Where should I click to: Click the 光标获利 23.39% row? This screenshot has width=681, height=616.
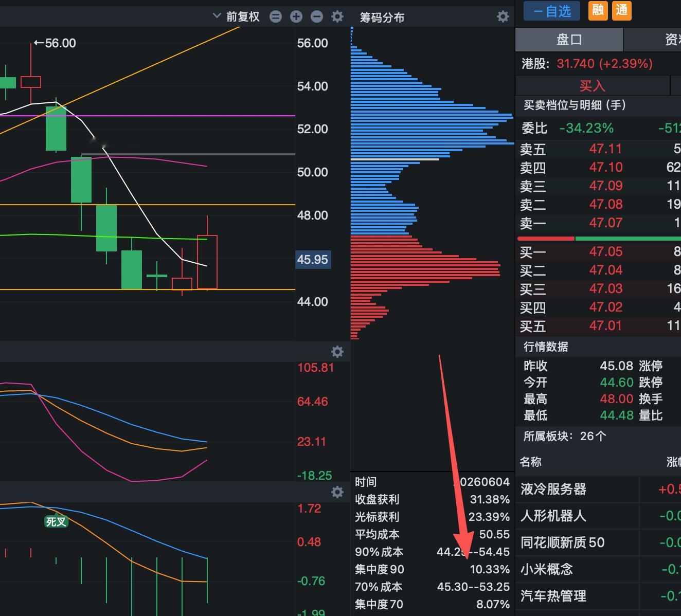432,517
